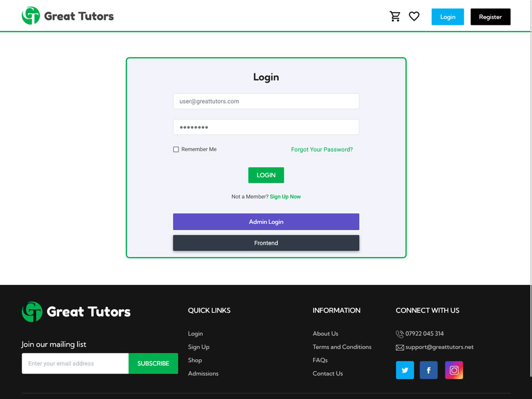
Task: Click the Great Tutors footer logo
Action: 76,311
